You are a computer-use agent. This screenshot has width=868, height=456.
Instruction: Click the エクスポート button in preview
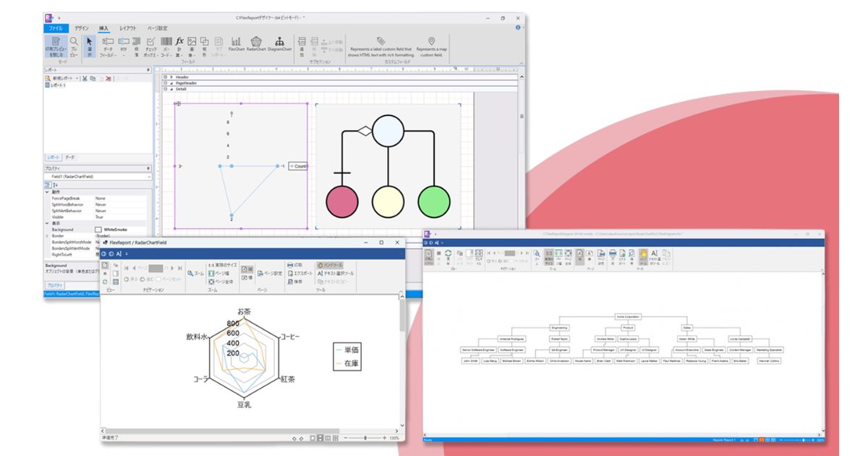tap(300, 274)
